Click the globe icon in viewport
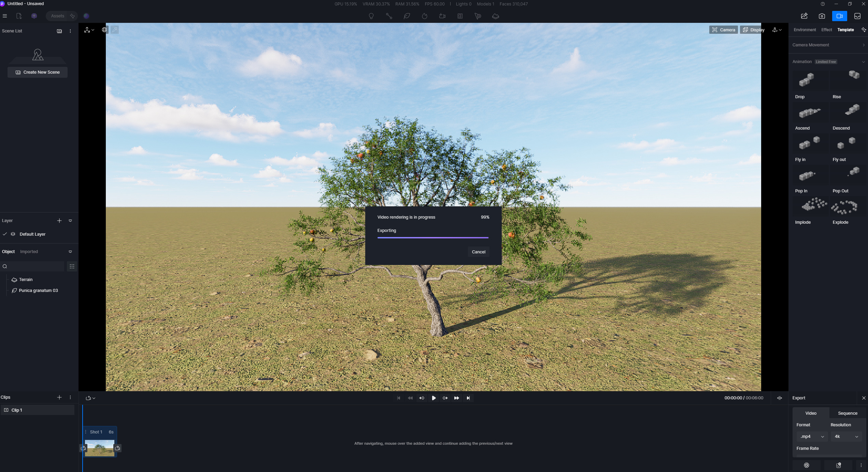The height and width of the screenshot is (472, 868). (104, 30)
